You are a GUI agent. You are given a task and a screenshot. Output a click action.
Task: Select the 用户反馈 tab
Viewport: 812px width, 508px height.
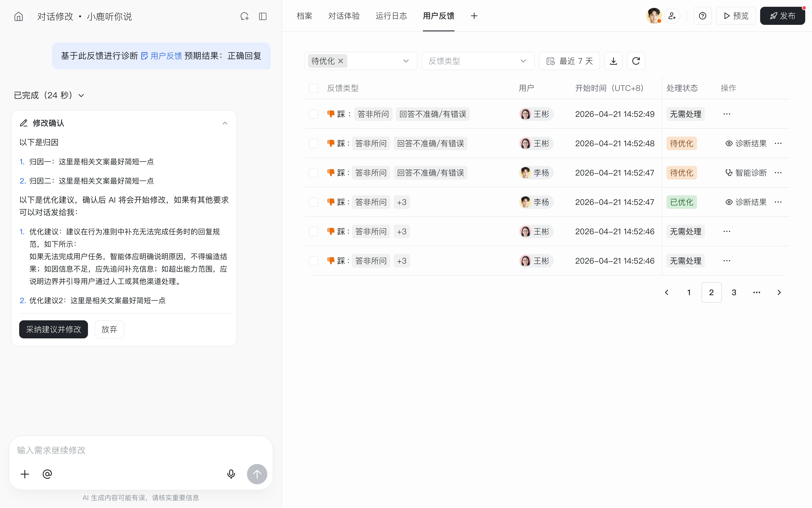pos(439,16)
